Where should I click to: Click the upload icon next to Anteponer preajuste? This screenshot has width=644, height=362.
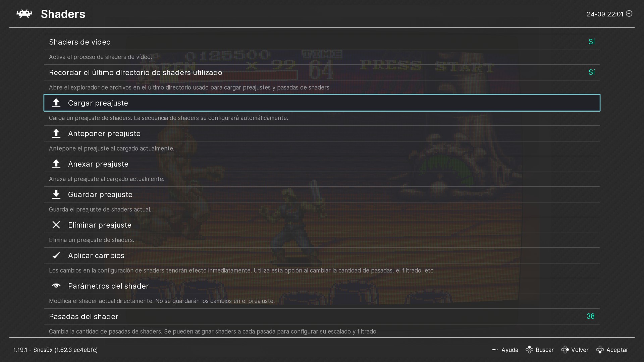point(56,133)
